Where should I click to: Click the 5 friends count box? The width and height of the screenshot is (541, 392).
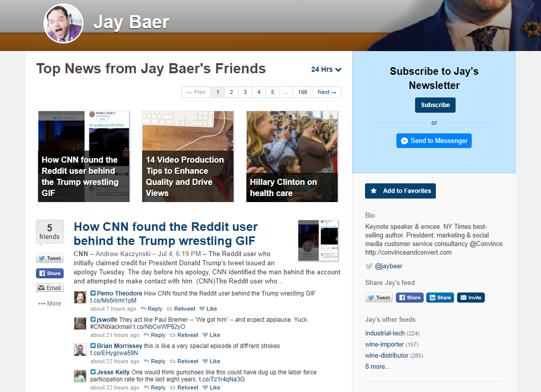click(50, 232)
